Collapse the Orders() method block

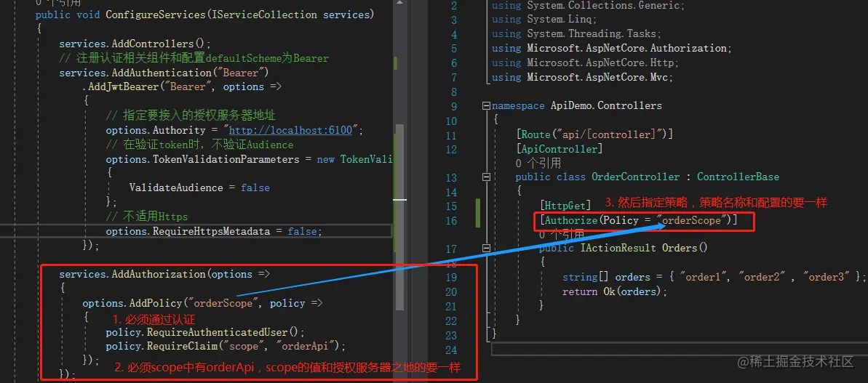click(x=486, y=248)
